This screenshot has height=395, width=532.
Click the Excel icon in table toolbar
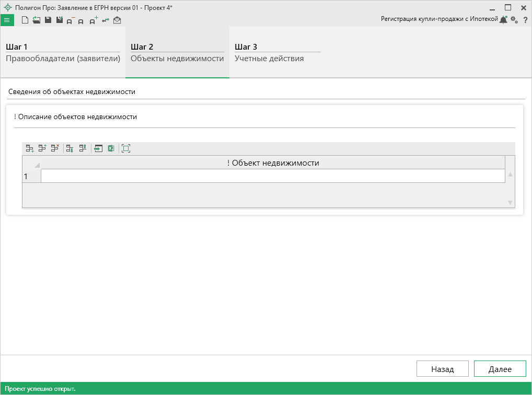pyautogui.click(x=111, y=148)
